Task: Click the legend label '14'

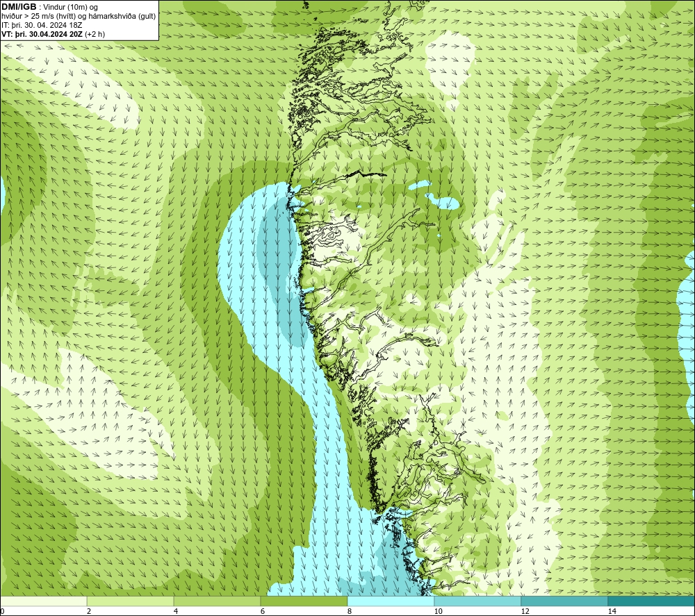Action: pos(612,612)
